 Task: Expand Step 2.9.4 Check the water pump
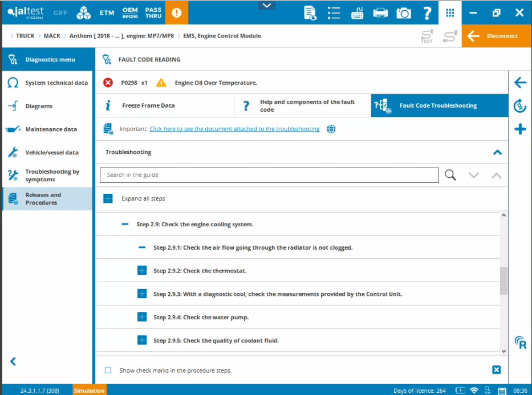(x=142, y=317)
